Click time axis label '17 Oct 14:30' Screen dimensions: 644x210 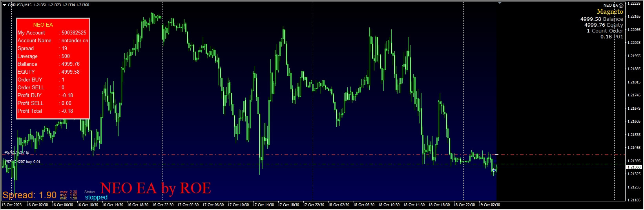[263, 205]
